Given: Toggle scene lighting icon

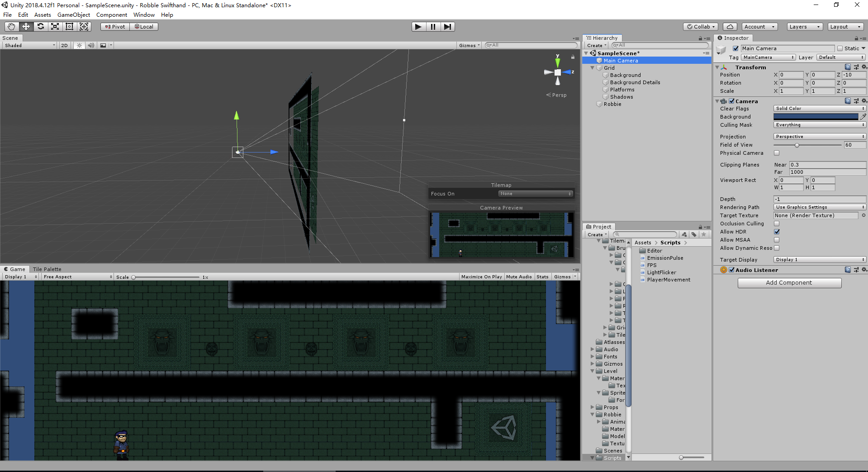Looking at the screenshot, I should click(79, 45).
